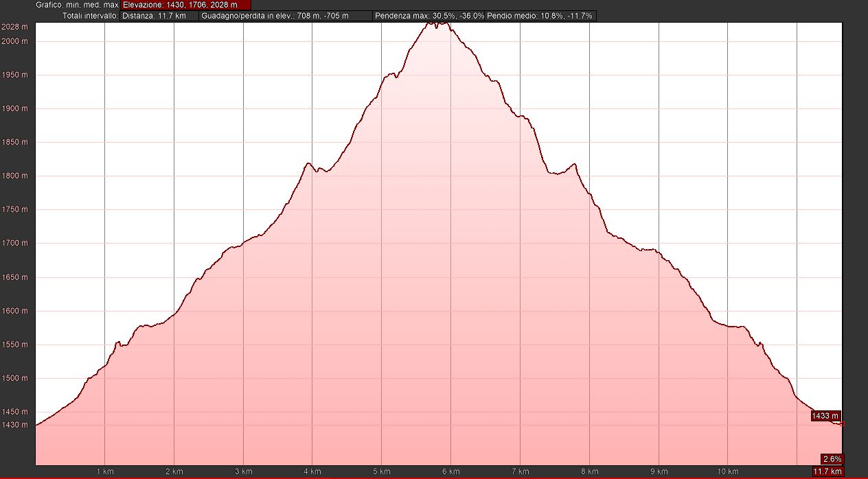Click the 2028 m maximum elevation axis label
This screenshot has height=479, width=868.
click(x=15, y=27)
